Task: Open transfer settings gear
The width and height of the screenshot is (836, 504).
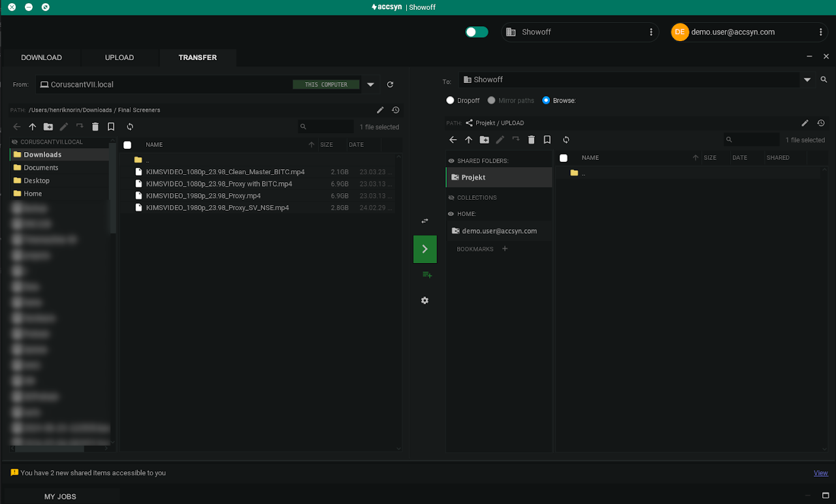Action: (x=425, y=300)
